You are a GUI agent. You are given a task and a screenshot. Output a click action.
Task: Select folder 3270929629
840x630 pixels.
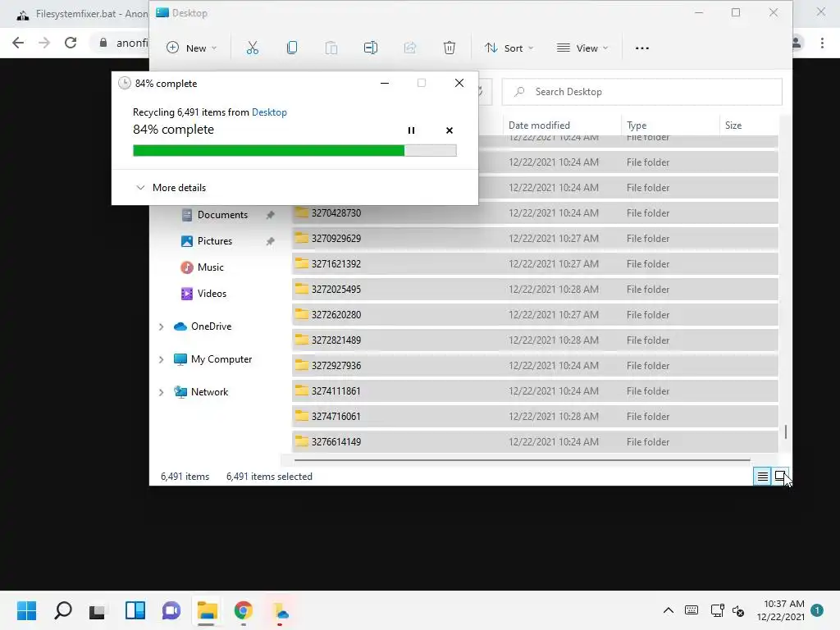[x=535, y=239]
